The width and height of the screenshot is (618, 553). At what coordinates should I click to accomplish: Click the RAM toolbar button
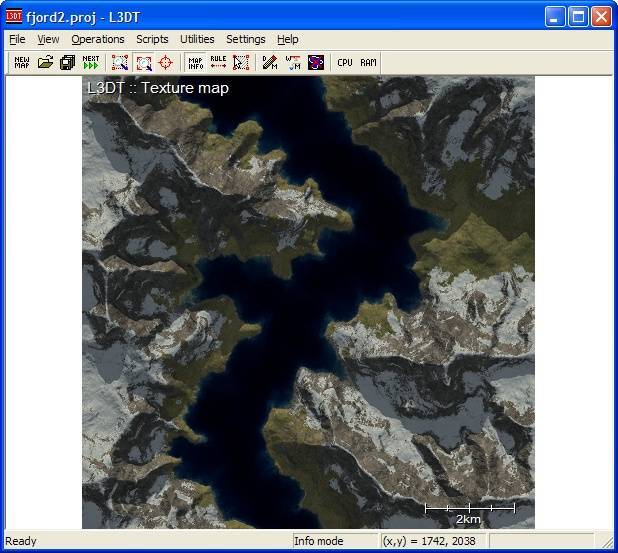[x=368, y=62]
